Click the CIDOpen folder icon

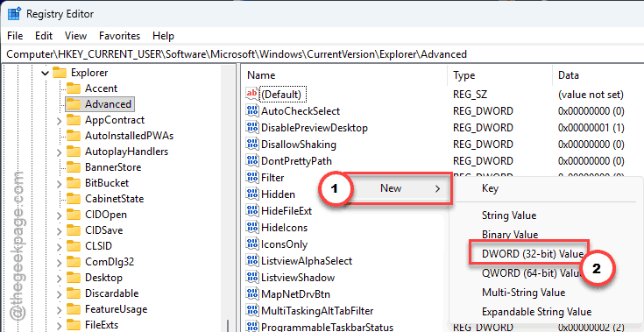(x=74, y=215)
